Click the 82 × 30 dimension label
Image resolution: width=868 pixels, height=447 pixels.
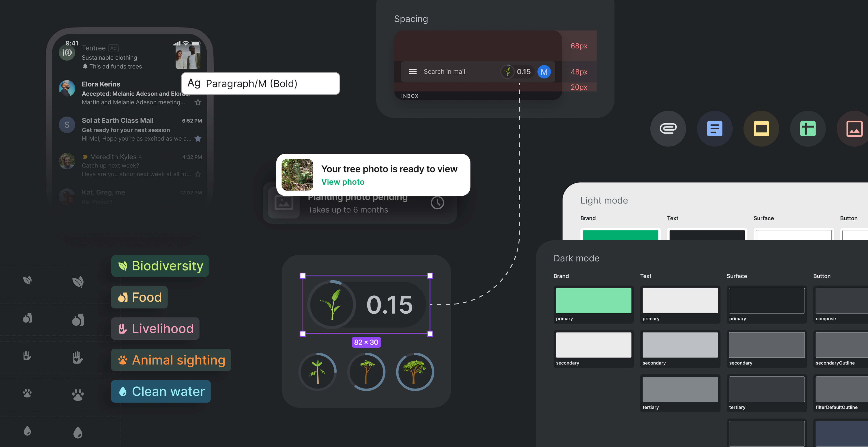pyautogui.click(x=366, y=342)
